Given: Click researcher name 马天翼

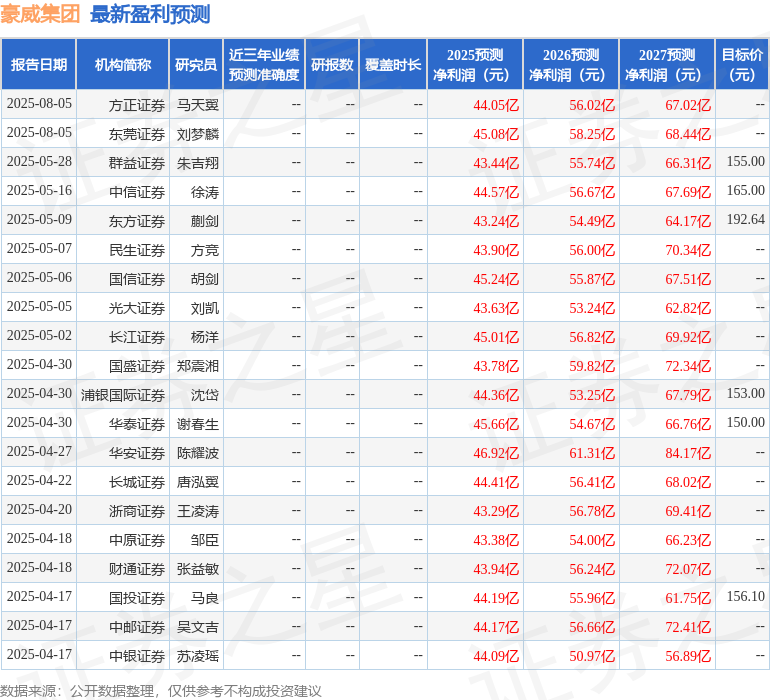Looking at the screenshot, I should [198, 105].
